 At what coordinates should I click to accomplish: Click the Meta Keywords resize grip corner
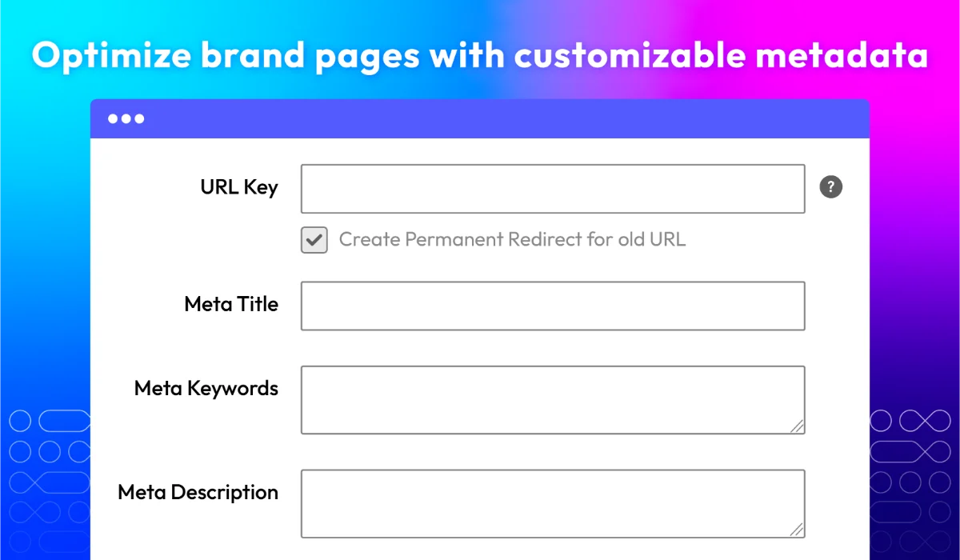[x=797, y=426]
